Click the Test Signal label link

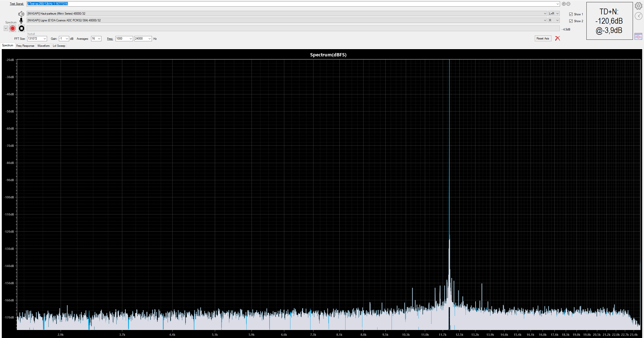pyautogui.click(x=17, y=4)
